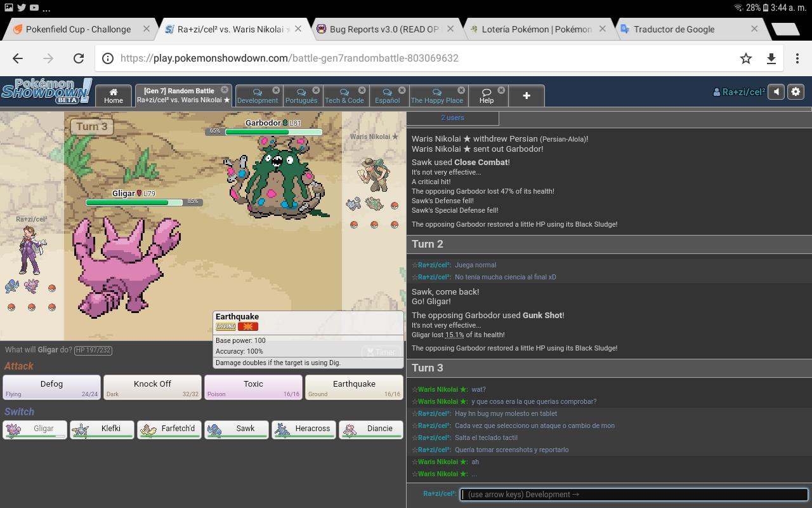Image resolution: width=812 pixels, height=508 pixels.
Task: Open the Português chat room tab
Action: coord(301,96)
